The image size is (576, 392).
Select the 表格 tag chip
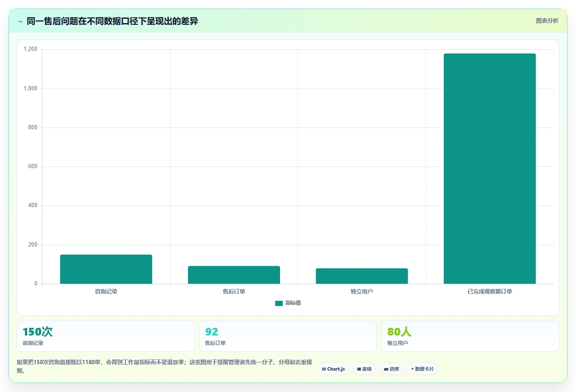click(x=364, y=369)
